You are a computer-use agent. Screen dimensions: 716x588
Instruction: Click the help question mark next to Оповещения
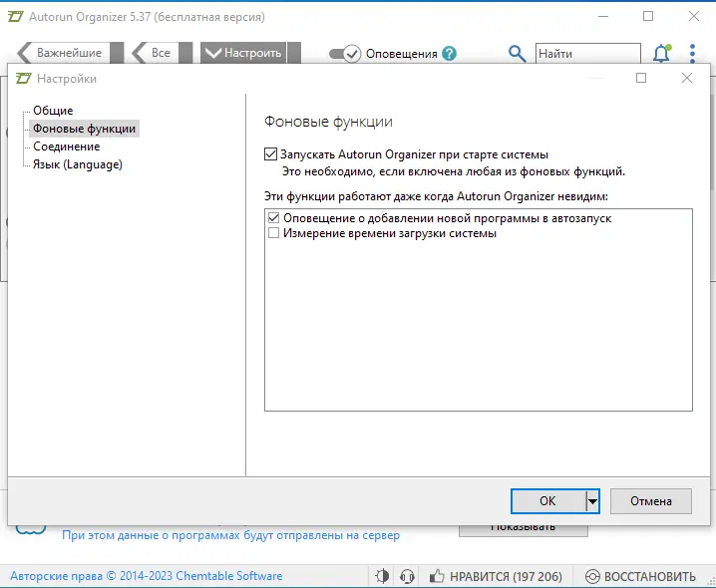click(450, 54)
